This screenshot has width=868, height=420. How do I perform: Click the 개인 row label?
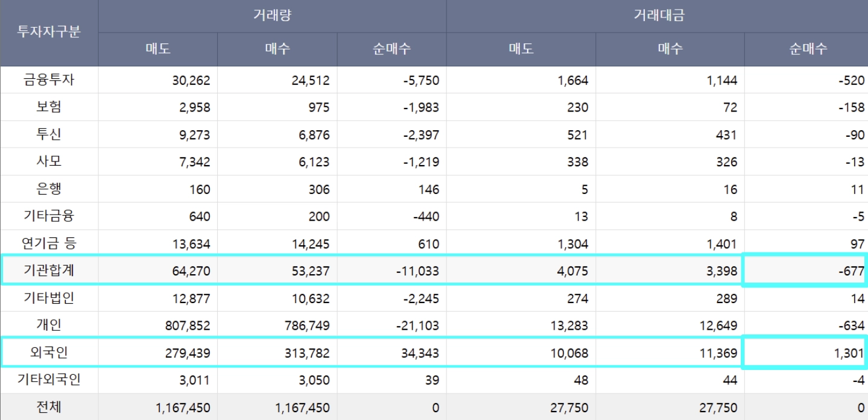[49, 325]
